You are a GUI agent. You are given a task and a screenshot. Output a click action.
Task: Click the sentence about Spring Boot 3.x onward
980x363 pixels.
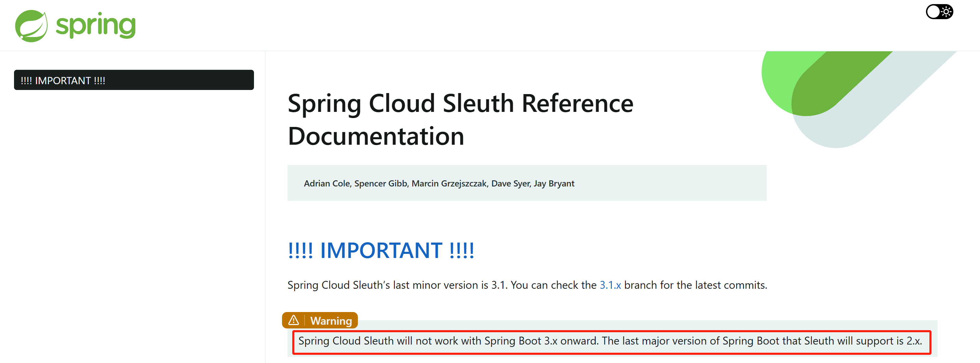pos(610,341)
